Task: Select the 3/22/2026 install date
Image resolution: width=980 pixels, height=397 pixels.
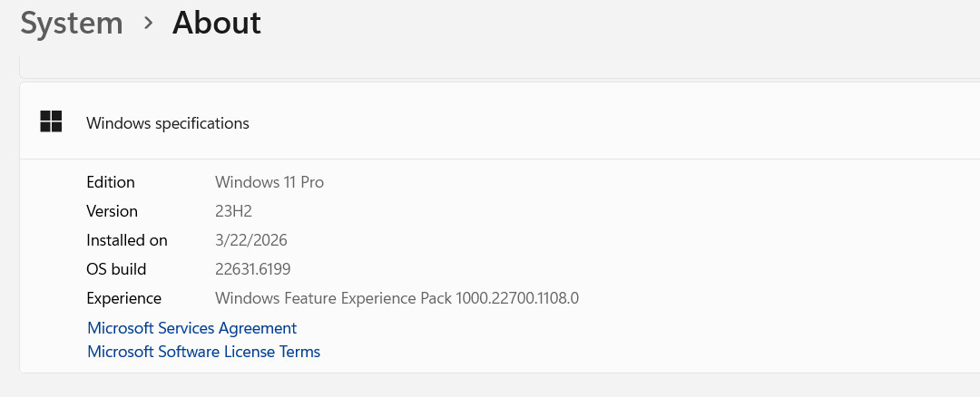Action: tap(251, 240)
